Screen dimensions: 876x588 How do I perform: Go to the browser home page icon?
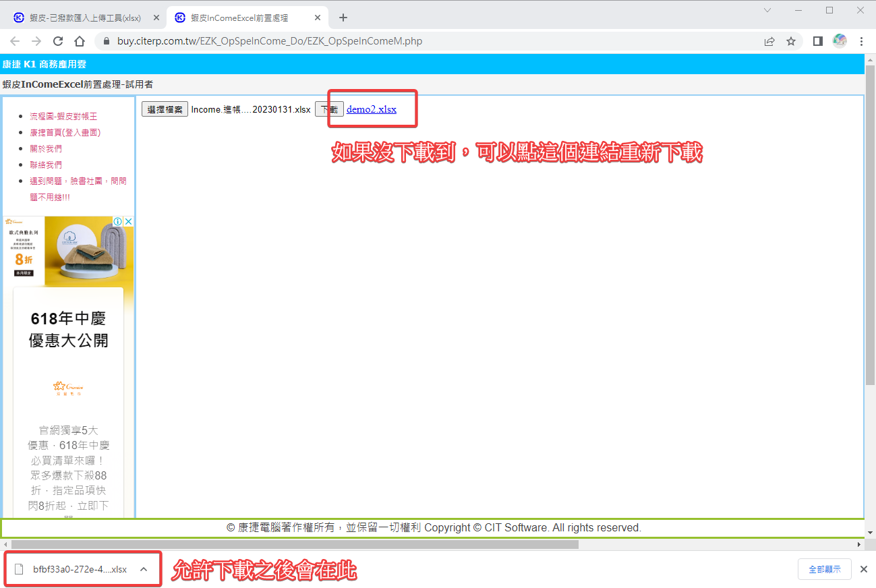[x=80, y=41]
